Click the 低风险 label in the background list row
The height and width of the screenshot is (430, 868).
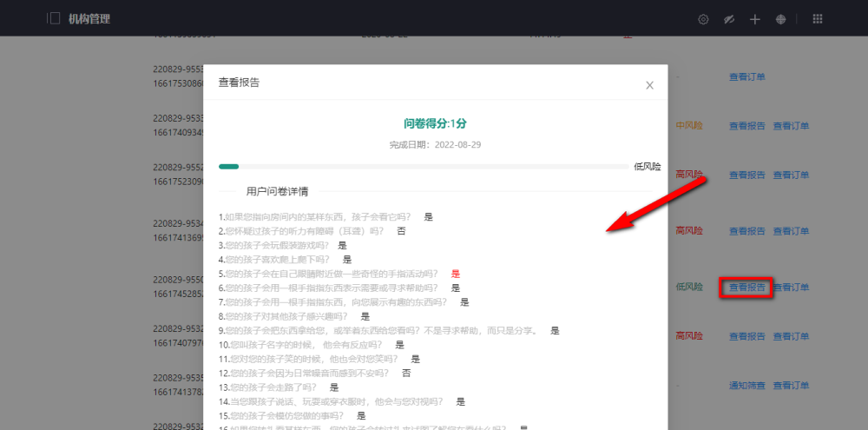click(689, 287)
